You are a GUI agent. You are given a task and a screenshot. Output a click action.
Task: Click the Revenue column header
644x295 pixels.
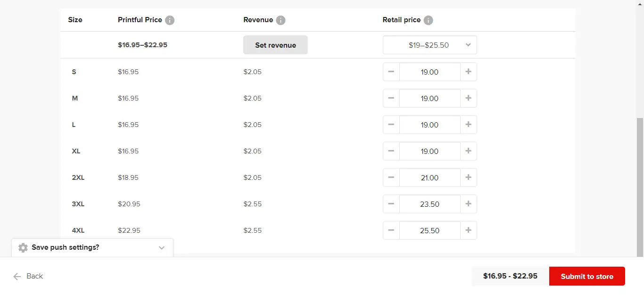click(258, 20)
